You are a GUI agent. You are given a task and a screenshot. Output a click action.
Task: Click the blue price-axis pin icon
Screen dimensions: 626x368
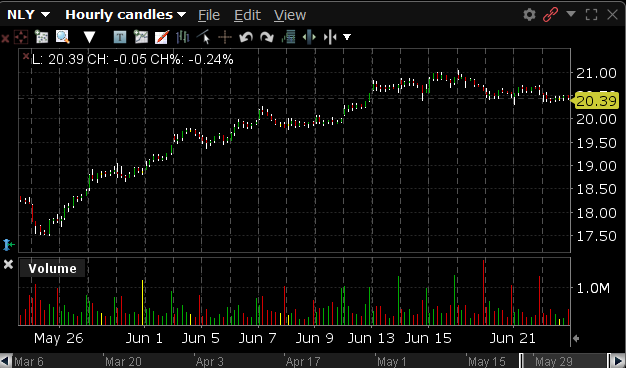click(x=8, y=244)
